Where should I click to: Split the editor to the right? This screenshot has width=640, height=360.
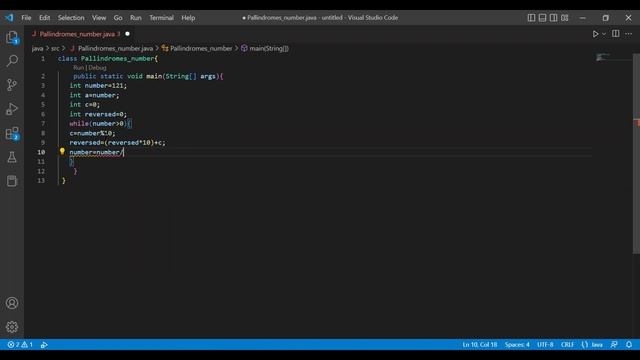pos(616,34)
